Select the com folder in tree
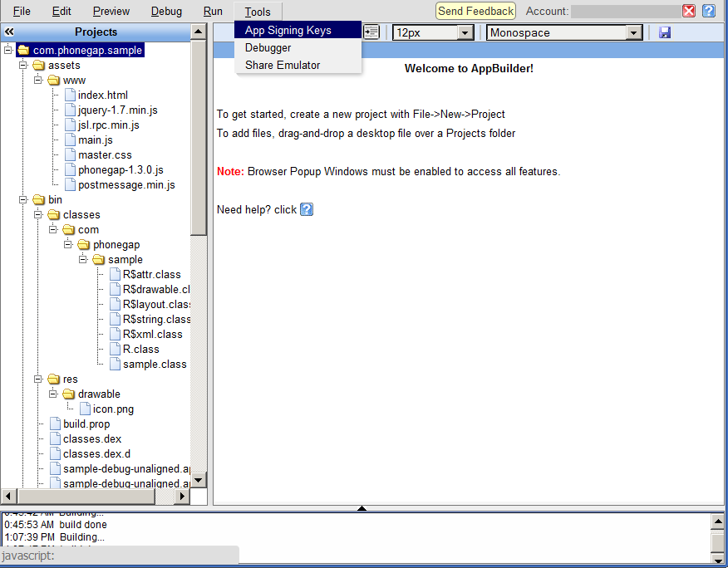The width and height of the screenshot is (728, 568). click(x=88, y=230)
